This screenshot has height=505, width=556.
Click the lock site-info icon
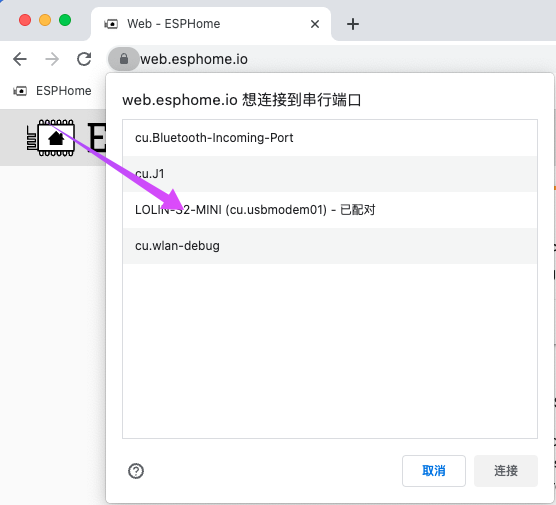pyautogui.click(x=123, y=59)
